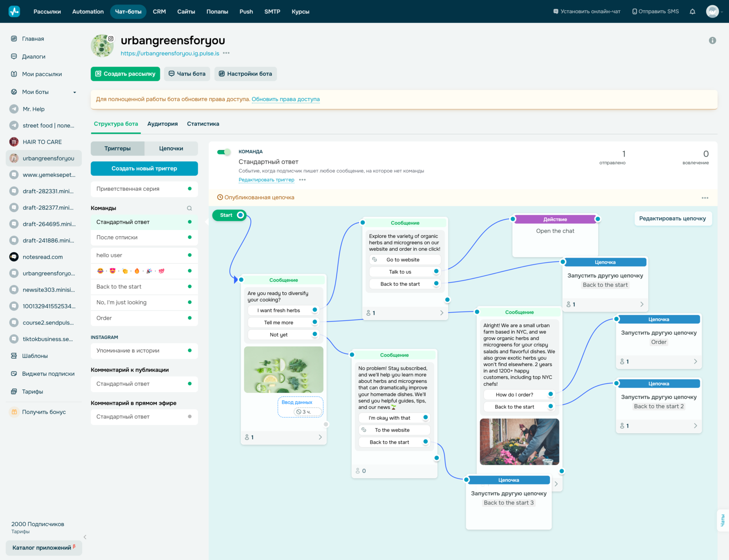This screenshot has width=729, height=560.
Task: Click the green vegetables image thumbnail
Action: click(x=284, y=370)
